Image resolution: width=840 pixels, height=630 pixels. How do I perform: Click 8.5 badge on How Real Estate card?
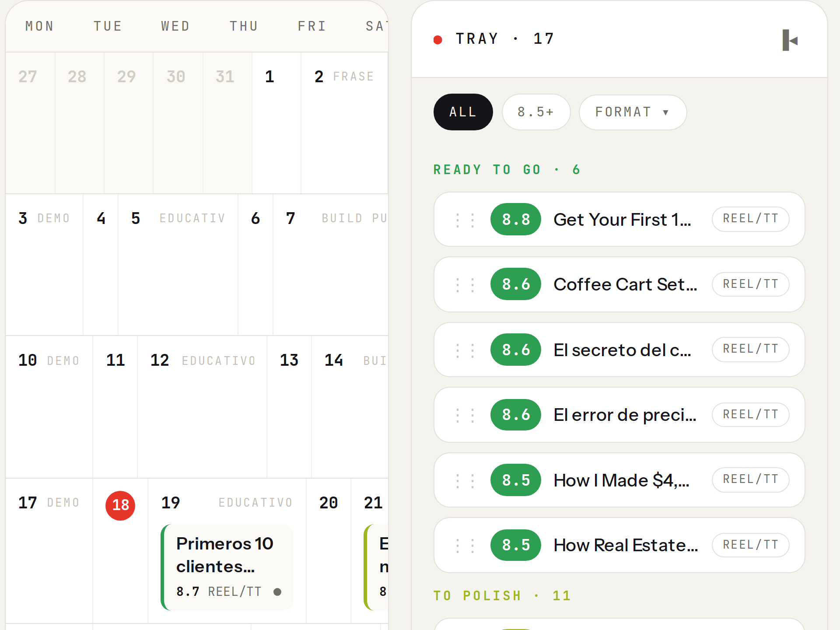point(516,545)
